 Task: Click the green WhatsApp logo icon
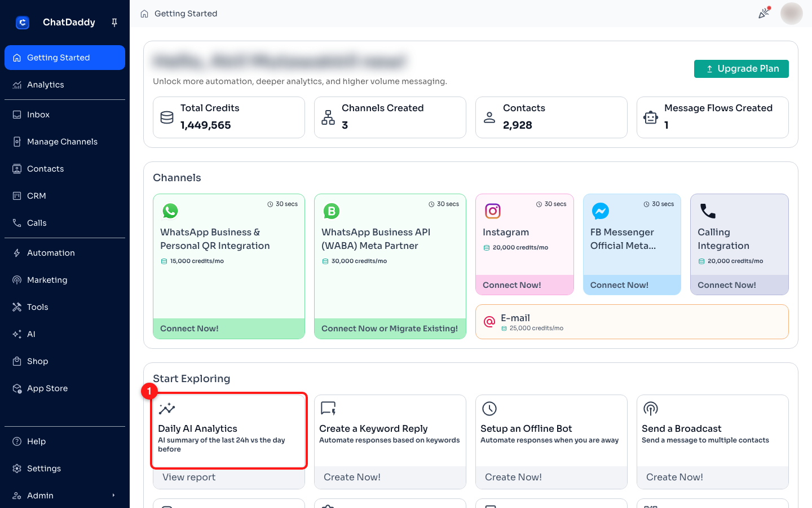coord(170,211)
